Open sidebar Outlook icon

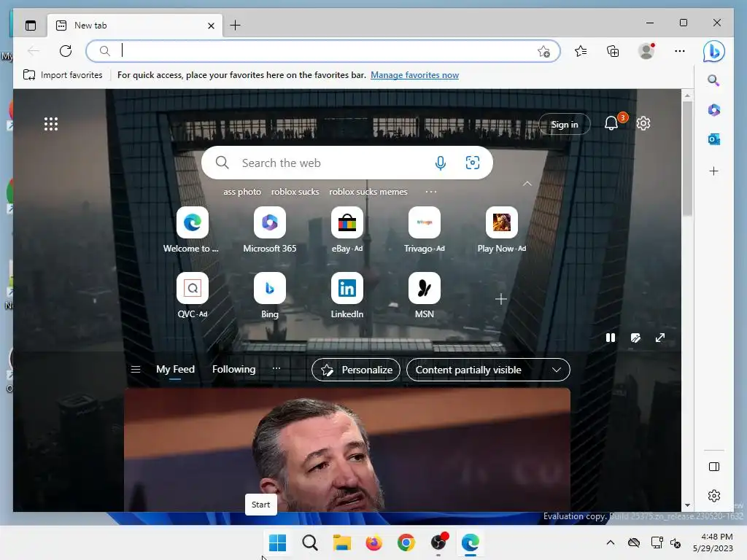713,139
